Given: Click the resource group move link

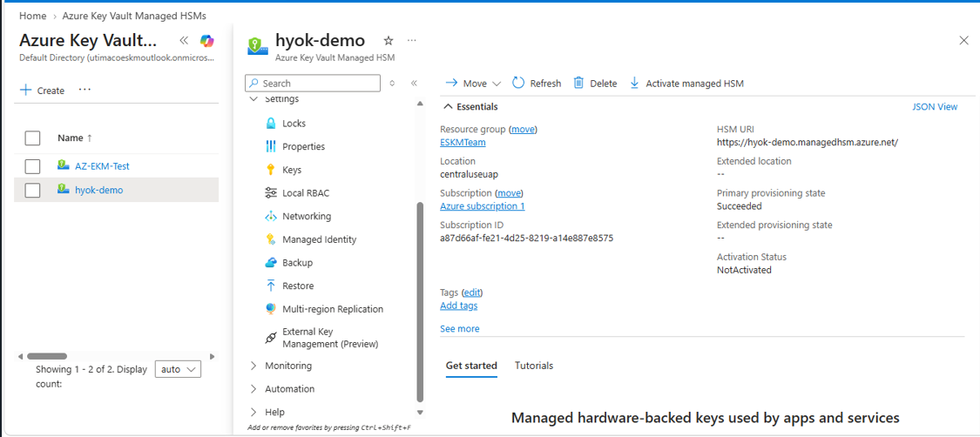Looking at the screenshot, I should [524, 129].
